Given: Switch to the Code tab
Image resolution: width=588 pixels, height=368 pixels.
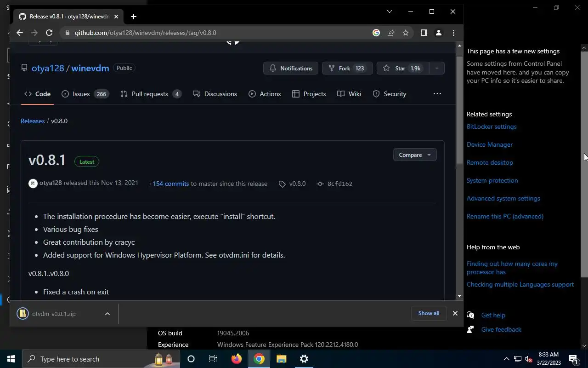Looking at the screenshot, I should 37,94.
